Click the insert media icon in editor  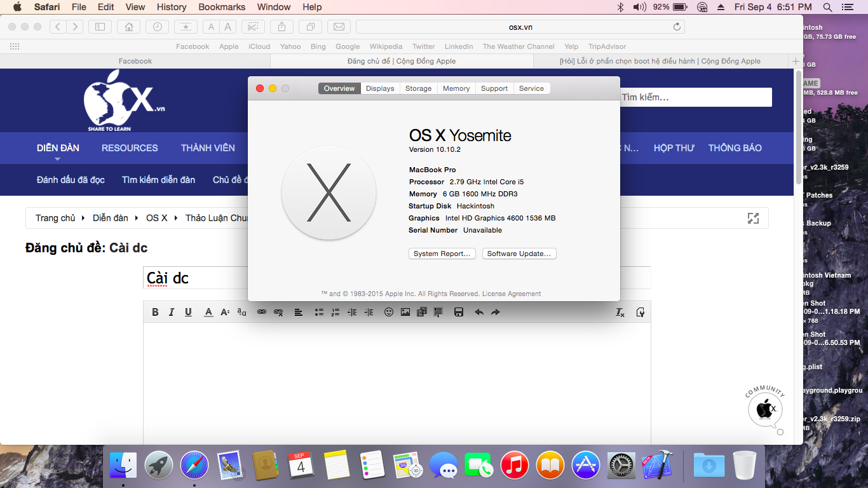422,312
